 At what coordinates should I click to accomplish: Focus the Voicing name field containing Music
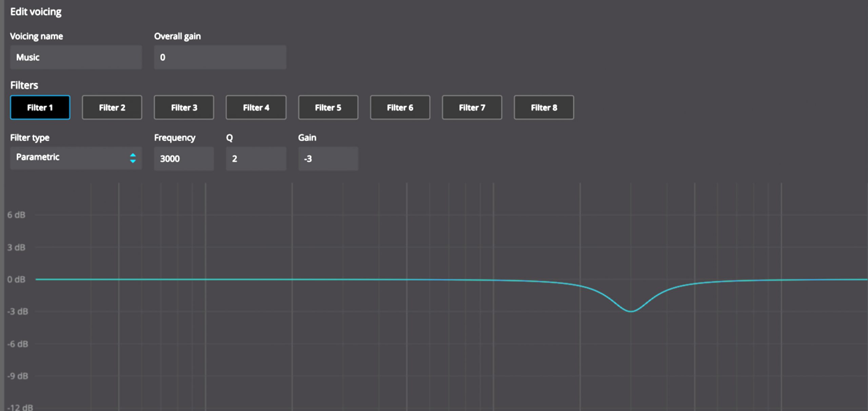click(x=76, y=57)
